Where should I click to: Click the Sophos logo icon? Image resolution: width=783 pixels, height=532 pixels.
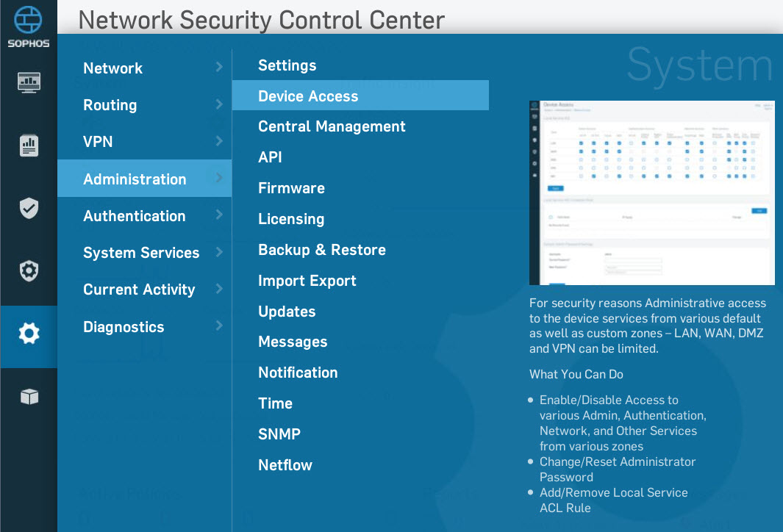point(28,19)
